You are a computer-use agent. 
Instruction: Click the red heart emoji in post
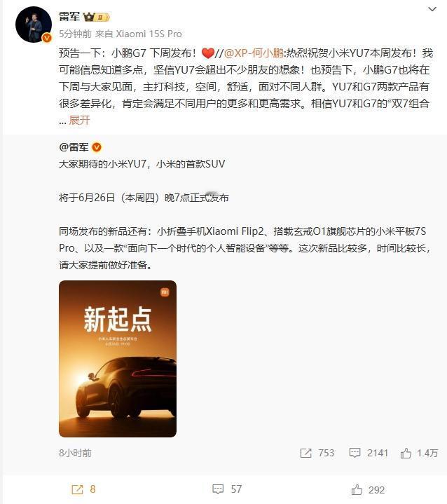click(208, 53)
